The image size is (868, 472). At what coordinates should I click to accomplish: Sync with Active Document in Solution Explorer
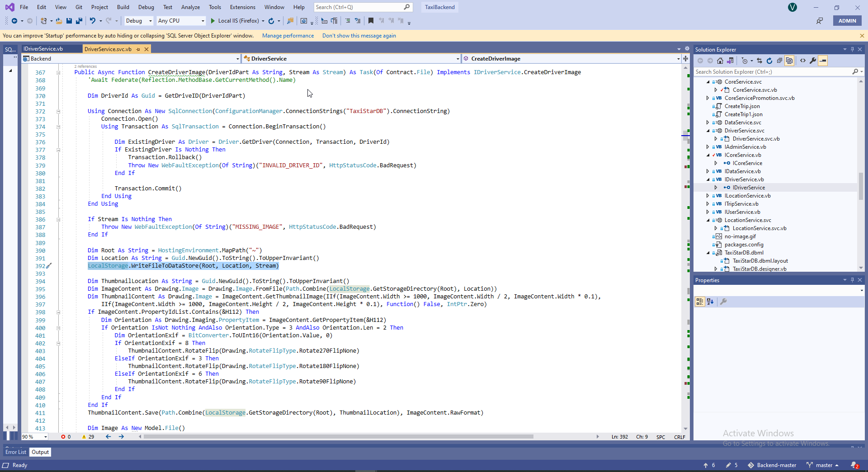[759, 61]
